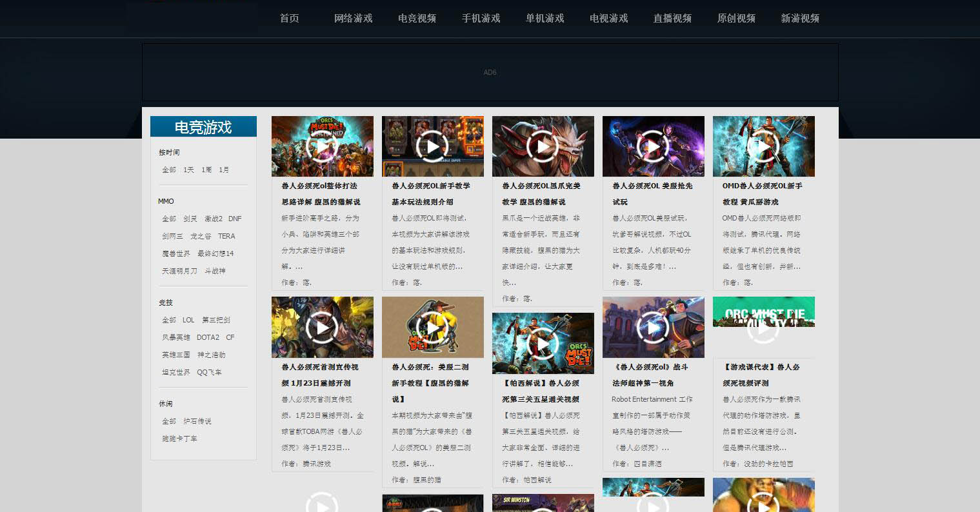Play the 兽人必须死ol整体打法 video
The image size is (980, 512).
coord(322,146)
